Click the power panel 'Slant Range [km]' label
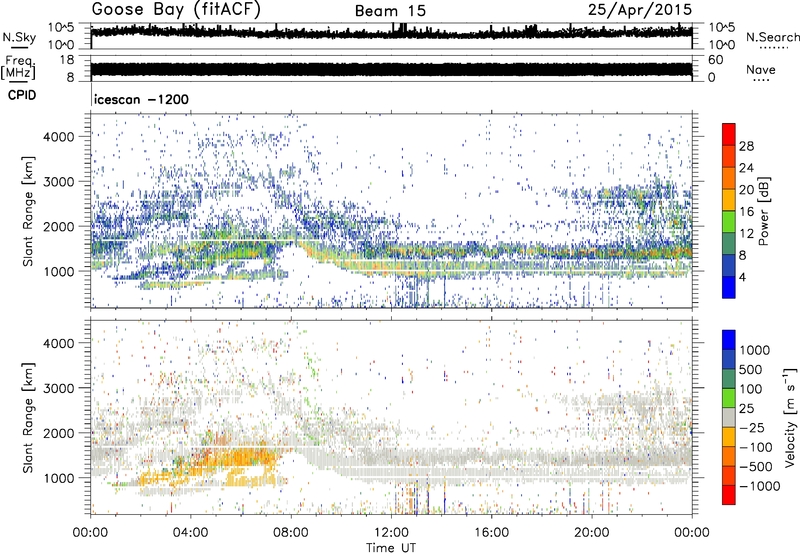 (28, 211)
